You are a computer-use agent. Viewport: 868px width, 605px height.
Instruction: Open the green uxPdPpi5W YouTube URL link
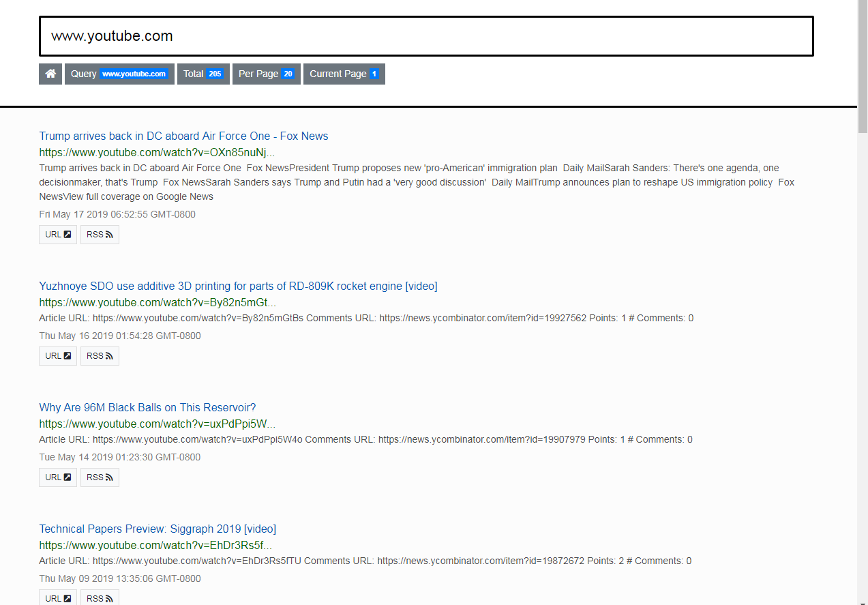point(158,424)
